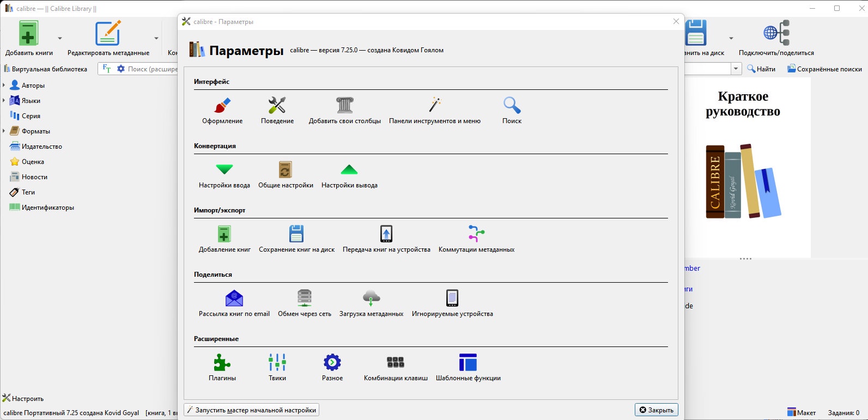Screen dimensions: 868x420
Task: Expand the Форматы category
Action: click(x=4, y=131)
